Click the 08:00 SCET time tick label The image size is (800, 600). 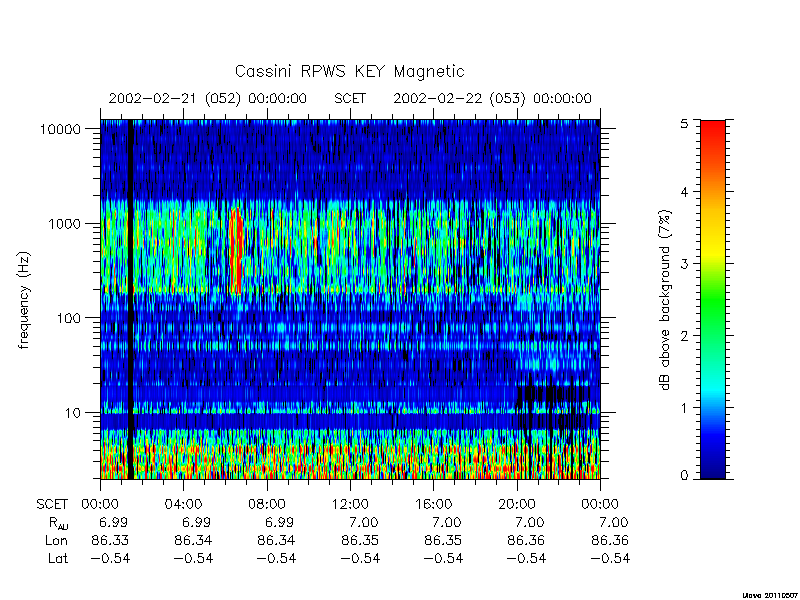[267, 505]
